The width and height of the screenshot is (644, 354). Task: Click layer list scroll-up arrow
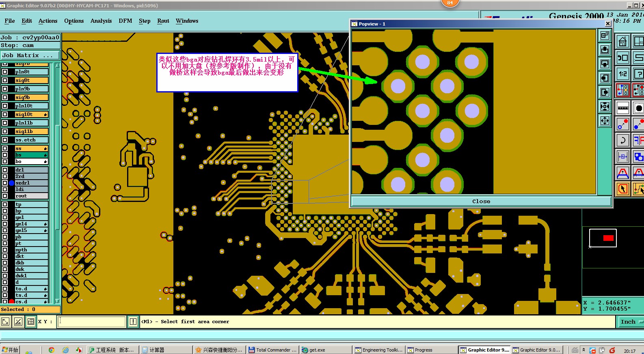point(57,65)
